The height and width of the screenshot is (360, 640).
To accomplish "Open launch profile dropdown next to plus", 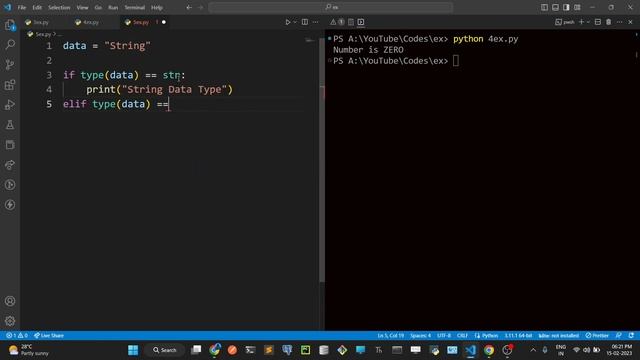I will [588, 22].
